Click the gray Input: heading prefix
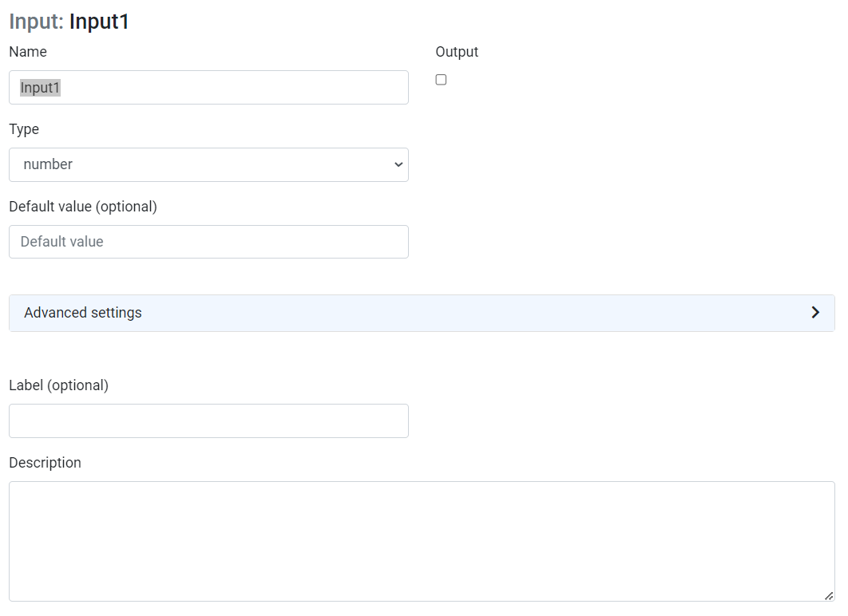 click(36, 22)
